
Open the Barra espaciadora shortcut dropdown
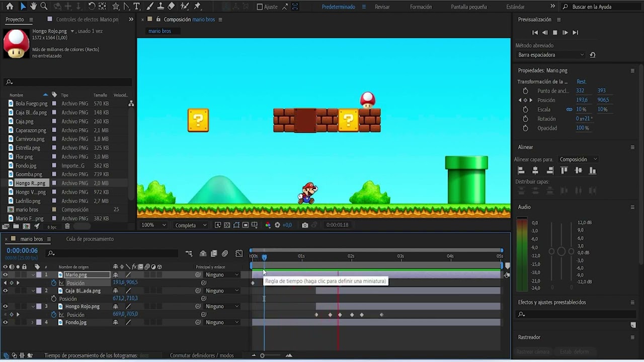point(551,55)
